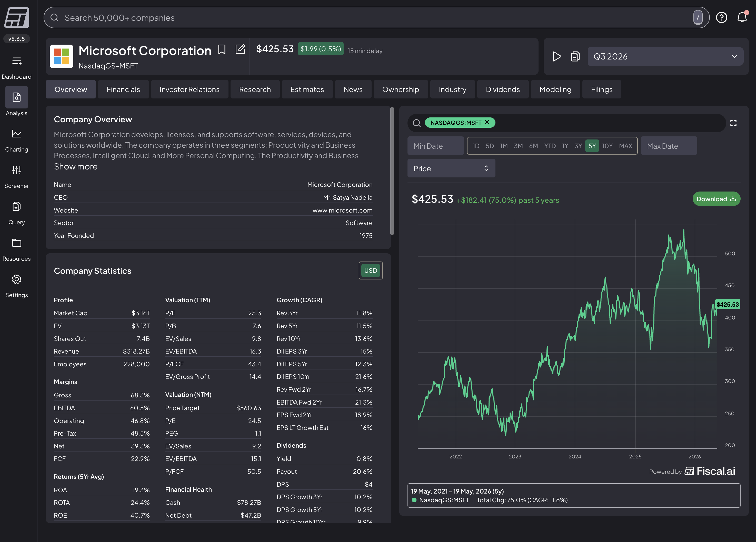Expand the chart to fullscreen

tap(733, 123)
